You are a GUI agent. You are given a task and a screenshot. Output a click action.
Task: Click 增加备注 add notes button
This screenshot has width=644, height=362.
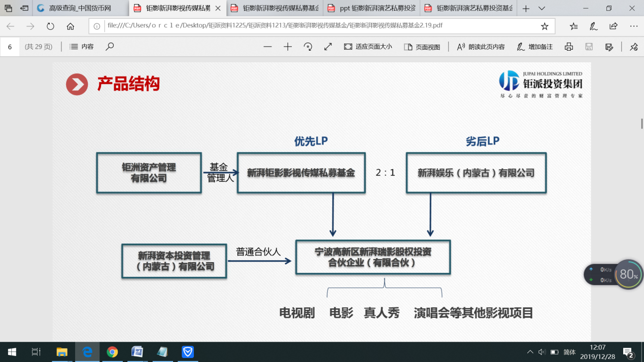pos(534,47)
